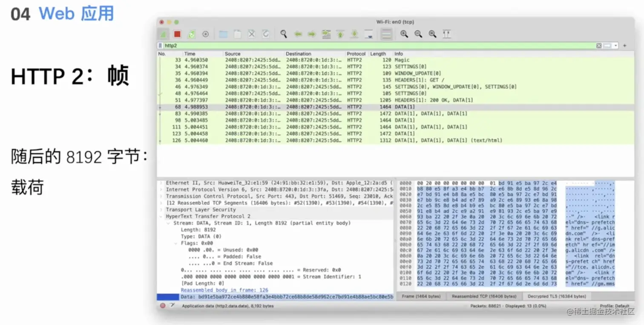Viewport: 644px width, 325px height.
Task: Select packet 51 HEADERS[1]: 200 OK
Action: [x=396, y=100]
